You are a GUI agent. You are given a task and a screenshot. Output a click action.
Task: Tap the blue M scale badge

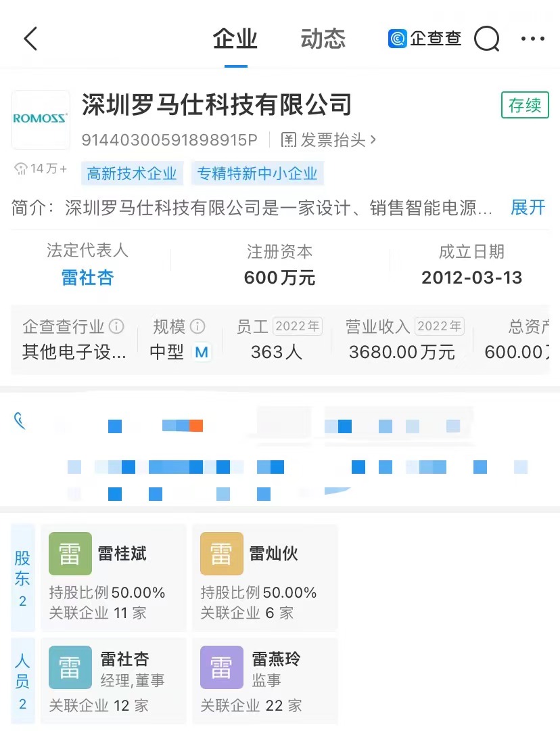click(x=201, y=352)
